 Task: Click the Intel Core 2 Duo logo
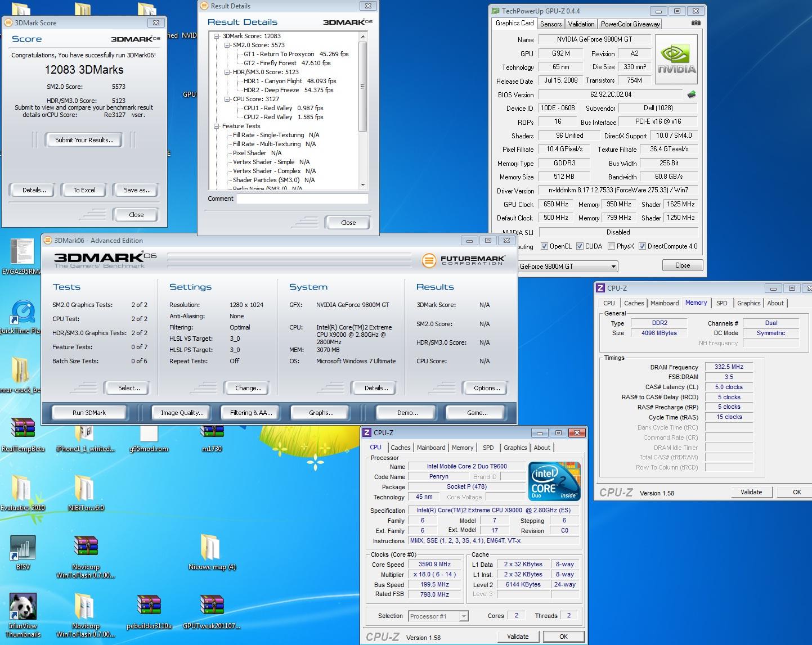[x=554, y=481]
